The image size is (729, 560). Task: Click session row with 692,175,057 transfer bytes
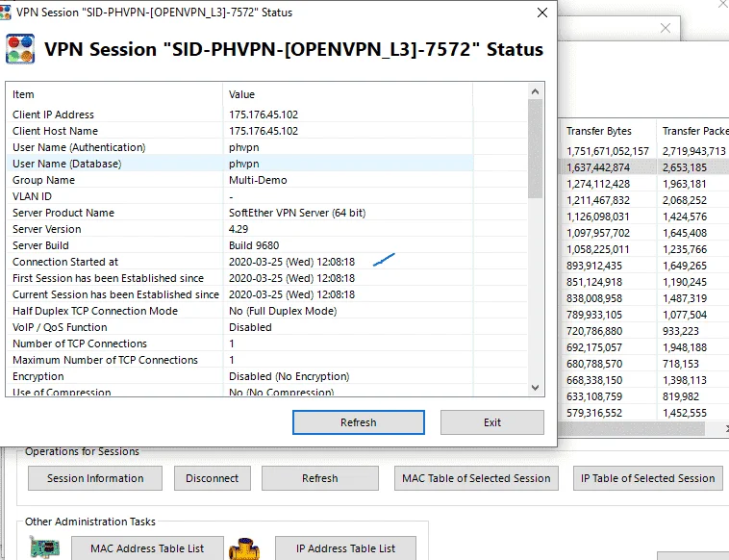[x=644, y=347]
